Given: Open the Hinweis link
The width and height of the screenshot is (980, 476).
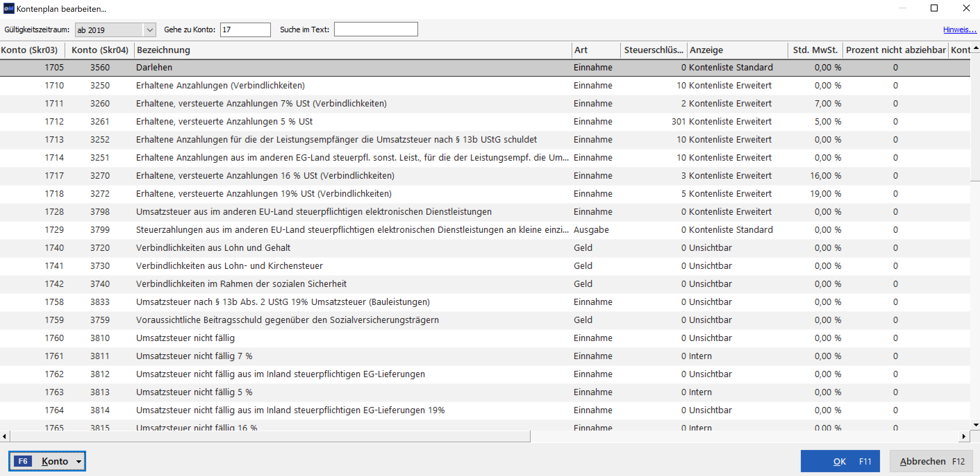Looking at the screenshot, I should pyautogui.click(x=959, y=29).
